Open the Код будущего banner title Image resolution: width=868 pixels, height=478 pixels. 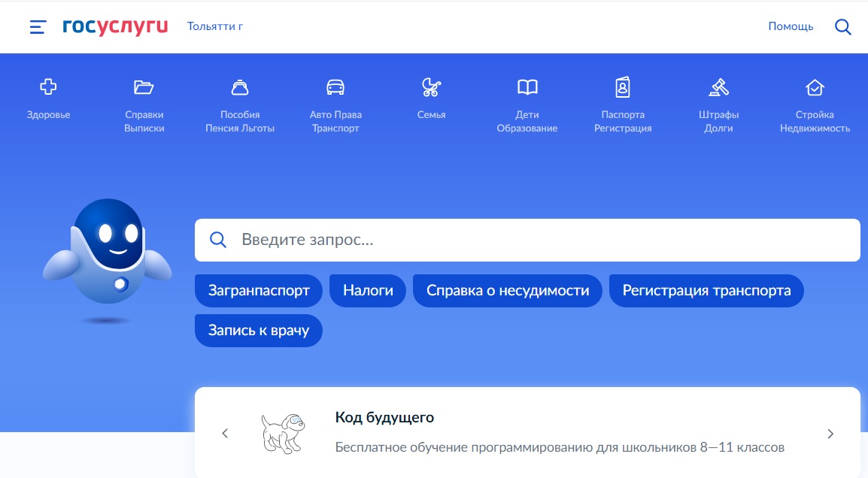(x=384, y=417)
